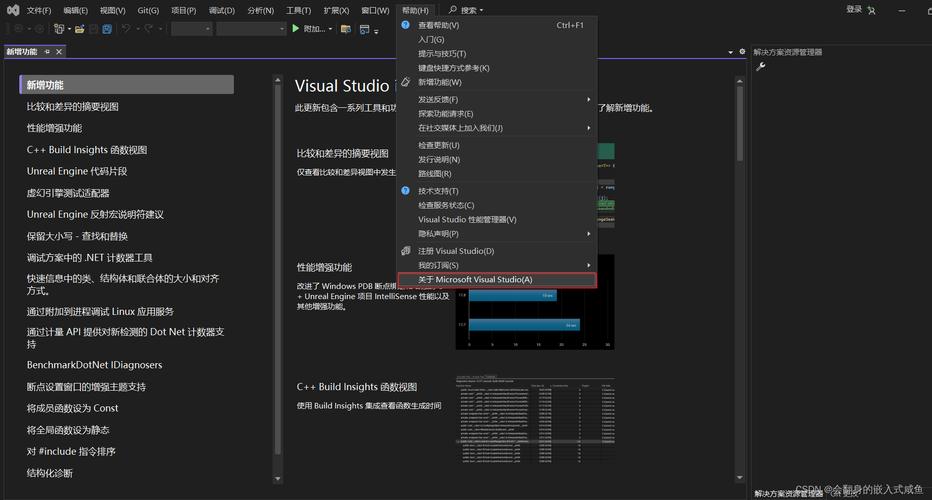932x500 pixels.
Task: Open the 视图(V) menu
Action: click(x=112, y=10)
